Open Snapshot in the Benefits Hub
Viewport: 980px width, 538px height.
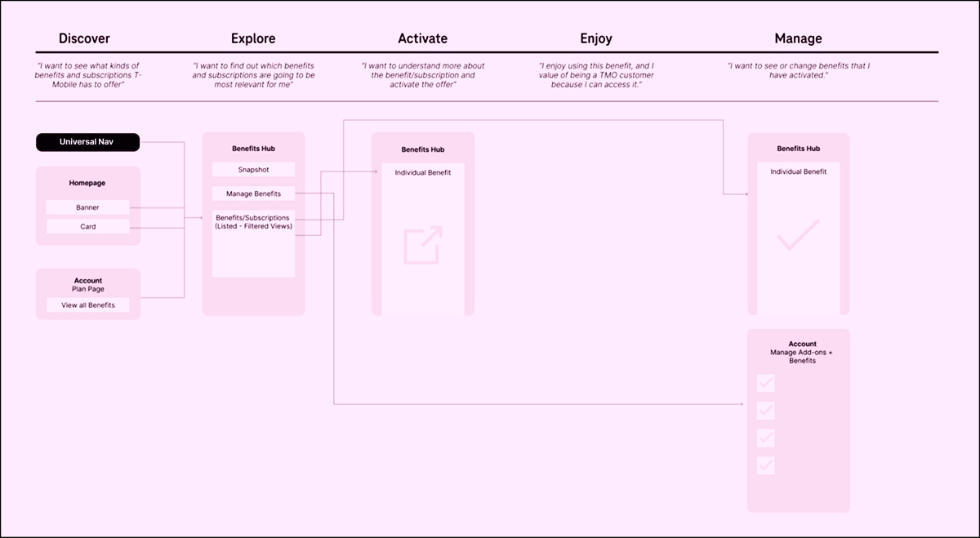click(x=253, y=170)
